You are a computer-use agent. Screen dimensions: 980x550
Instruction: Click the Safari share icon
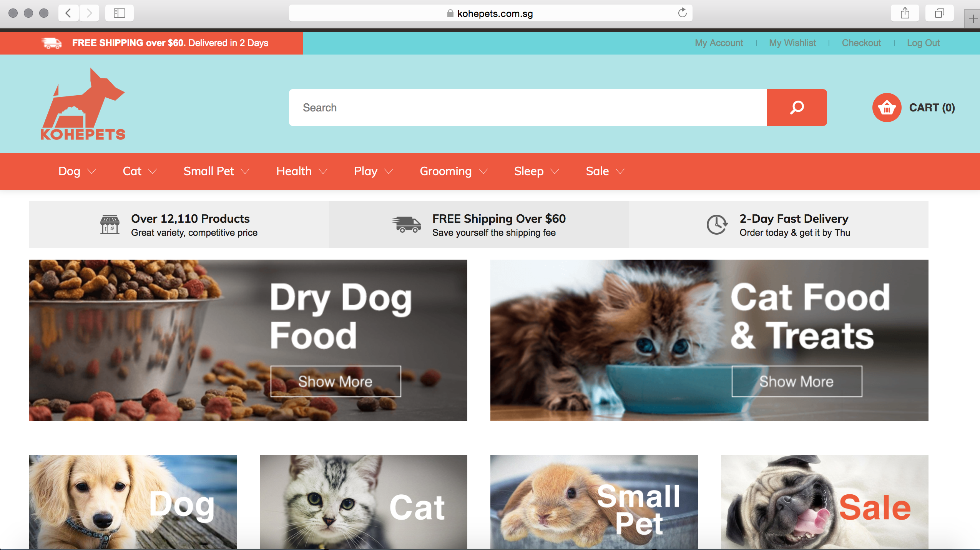click(x=905, y=13)
